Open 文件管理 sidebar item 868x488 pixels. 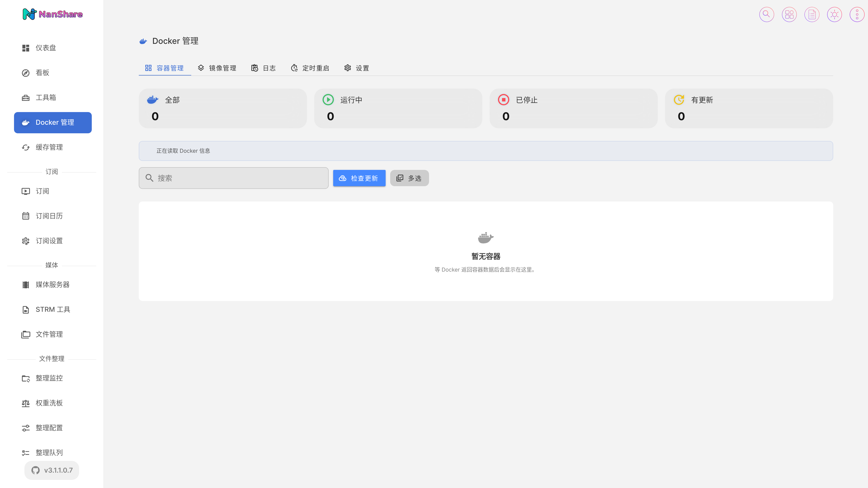53,334
